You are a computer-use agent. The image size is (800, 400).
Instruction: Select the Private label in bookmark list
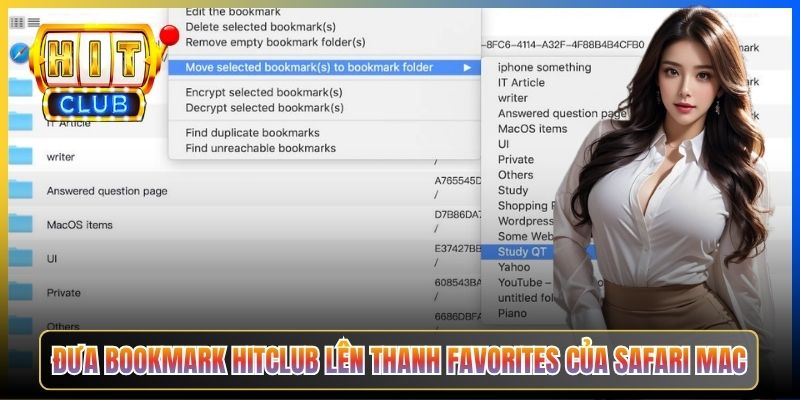63,292
